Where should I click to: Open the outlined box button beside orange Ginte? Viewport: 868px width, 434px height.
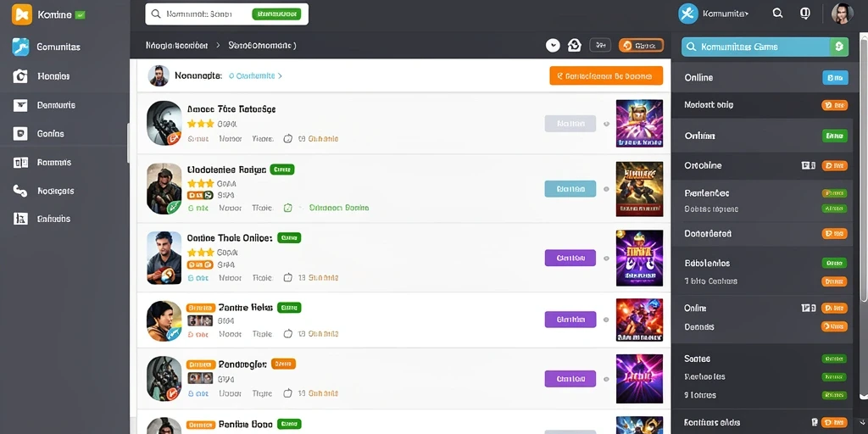601,46
